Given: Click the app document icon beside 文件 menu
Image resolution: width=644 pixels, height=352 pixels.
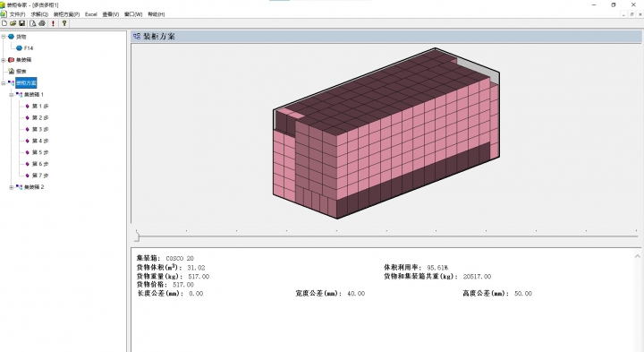Looking at the screenshot, I should (x=4, y=14).
